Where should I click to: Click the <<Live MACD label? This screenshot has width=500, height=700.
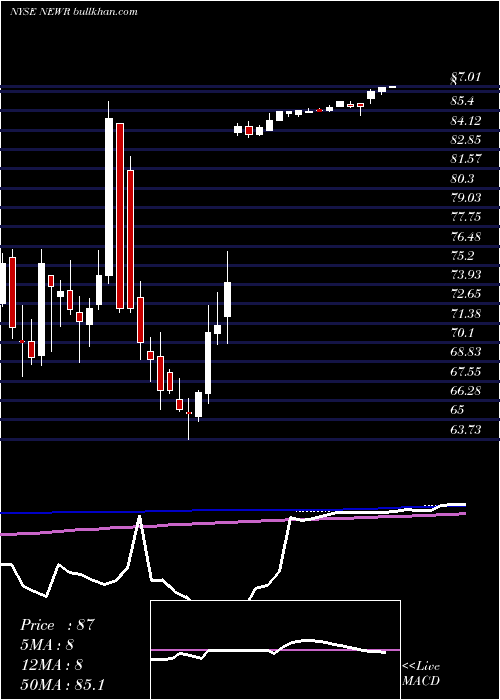[421, 673]
